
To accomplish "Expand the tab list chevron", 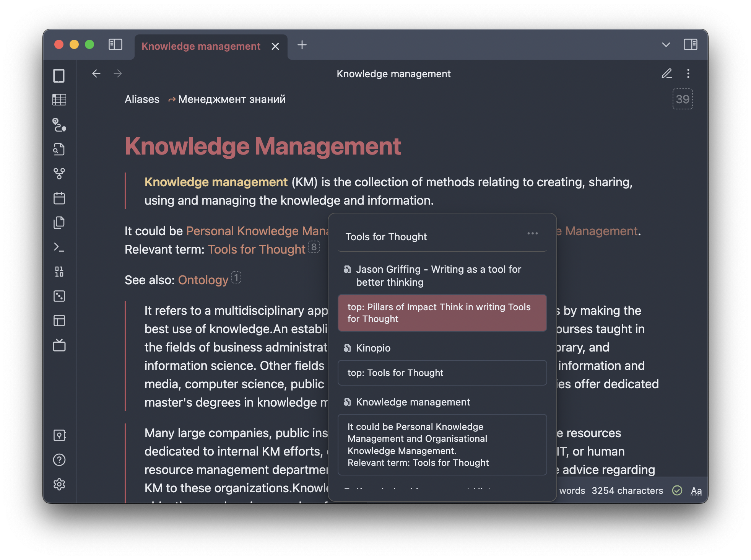I will [x=666, y=45].
